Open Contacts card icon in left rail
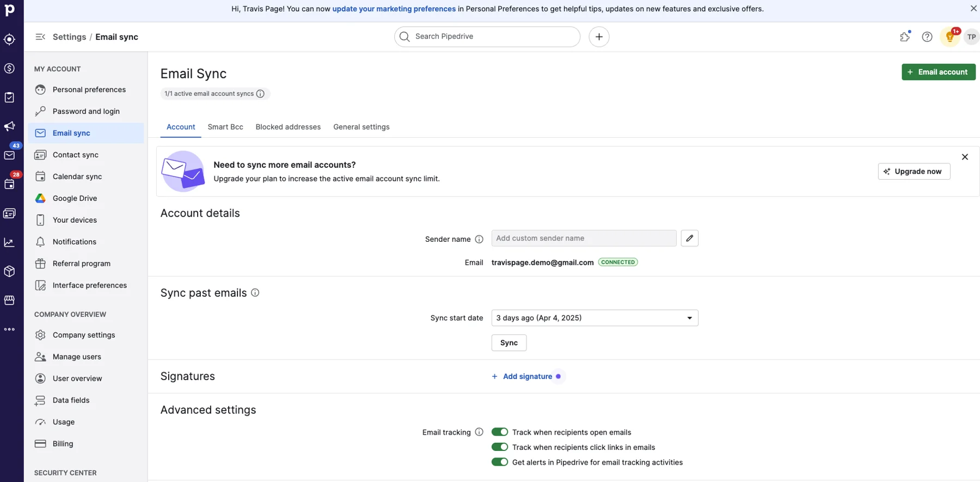This screenshot has width=980, height=482. [x=9, y=213]
